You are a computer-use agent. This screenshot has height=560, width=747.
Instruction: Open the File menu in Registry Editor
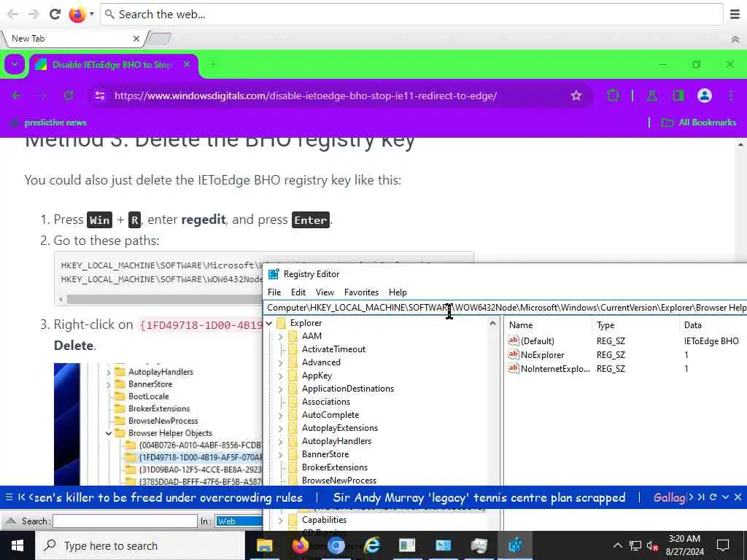pos(274,292)
